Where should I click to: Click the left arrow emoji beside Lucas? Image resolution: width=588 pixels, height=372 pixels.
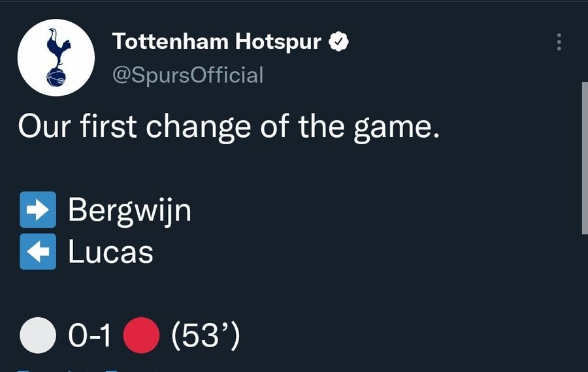(x=38, y=251)
